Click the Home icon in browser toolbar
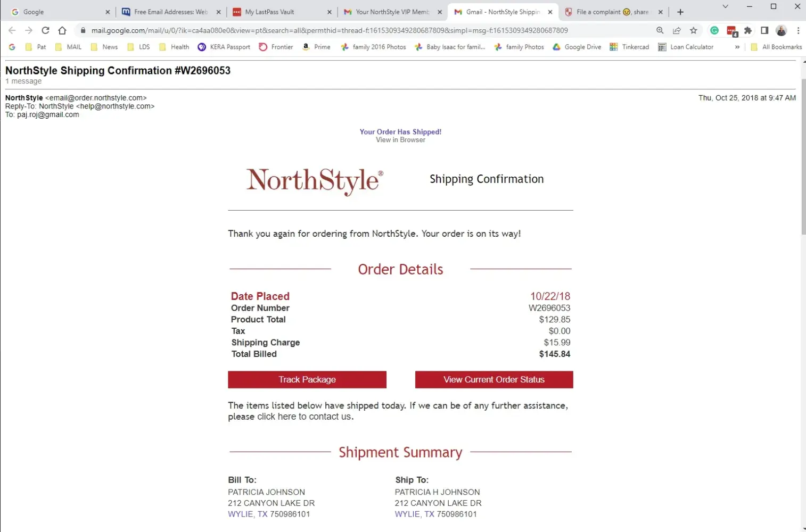The image size is (806, 532). pyautogui.click(x=62, y=30)
